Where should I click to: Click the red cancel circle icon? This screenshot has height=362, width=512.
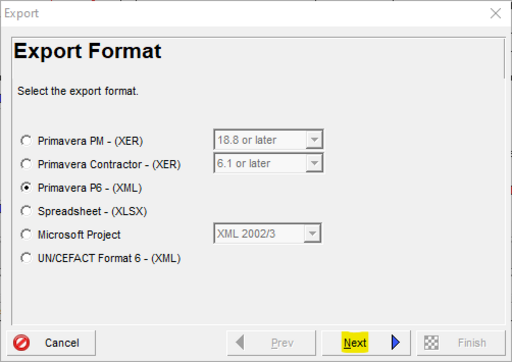click(x=21, y=343)
